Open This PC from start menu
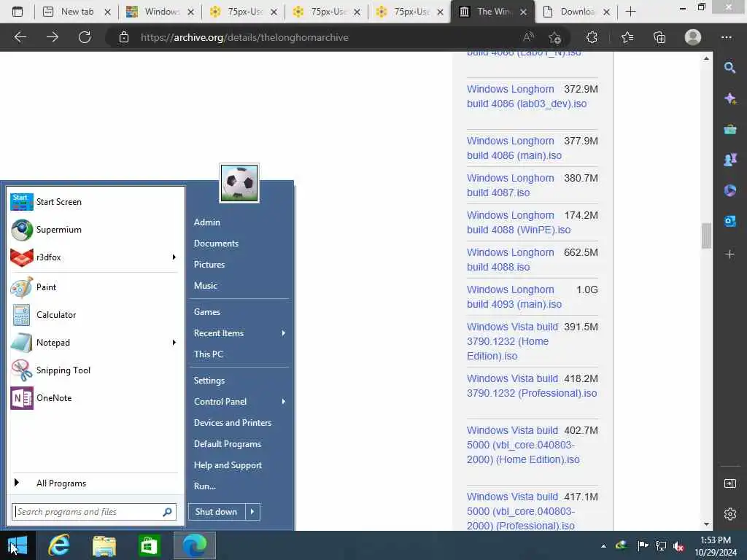 tap(208, 354)
